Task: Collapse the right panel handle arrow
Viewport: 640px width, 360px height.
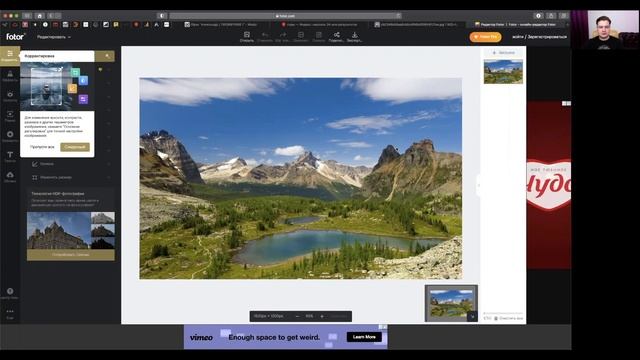Action: [478, 185]
